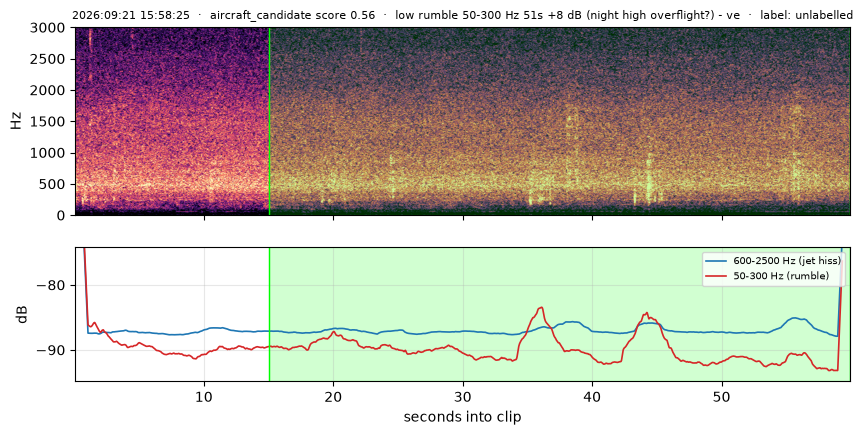863x435 pixels.
Task: Click the red rumble peak near 36 seconds
Action: 541,308
